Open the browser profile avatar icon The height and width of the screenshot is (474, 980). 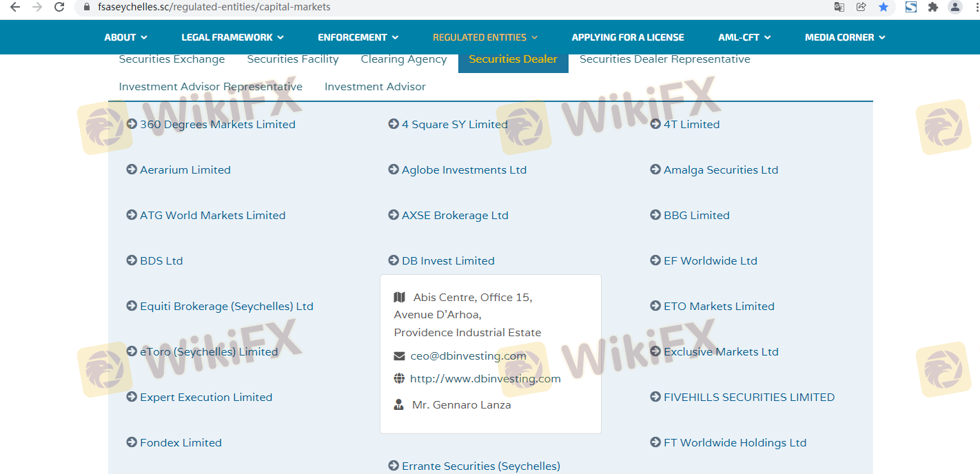tap(955, 7)
